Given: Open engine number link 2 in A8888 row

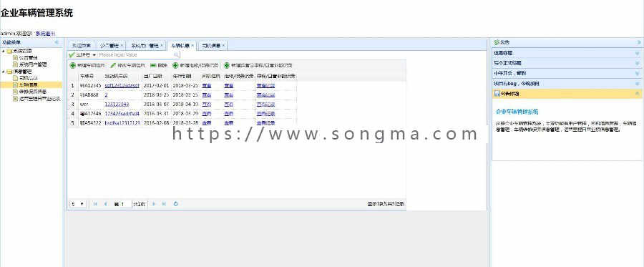Looking at the screenshot, I should pos(107,95).
